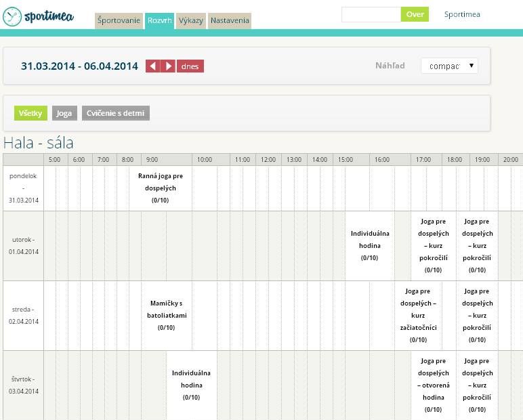Viewport: 523px width, 420px height.
Task: Switch to the Rozvrh tab
Action: coord(159,21)
